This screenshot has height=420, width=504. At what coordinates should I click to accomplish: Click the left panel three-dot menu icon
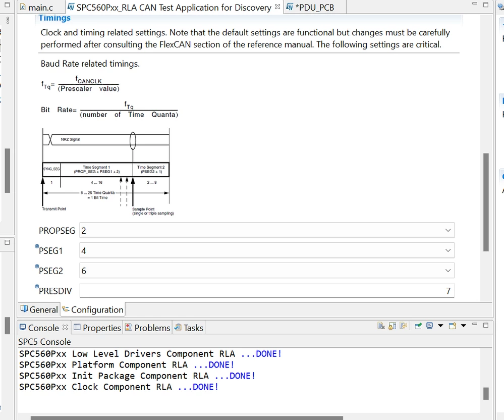click(x=8, y=20)
